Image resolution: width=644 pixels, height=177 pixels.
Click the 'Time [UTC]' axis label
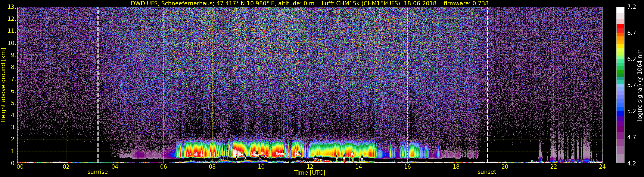310,173
